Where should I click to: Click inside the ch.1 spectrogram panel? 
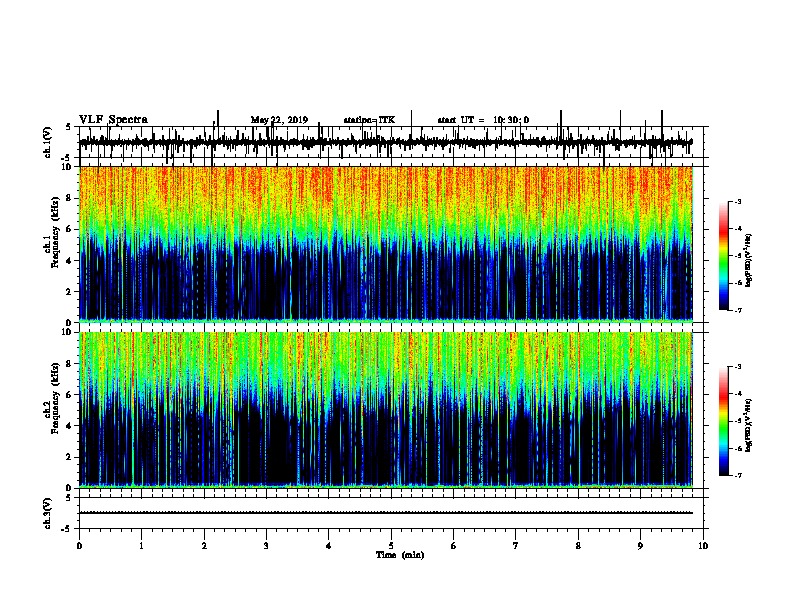(x=386, y=244)
